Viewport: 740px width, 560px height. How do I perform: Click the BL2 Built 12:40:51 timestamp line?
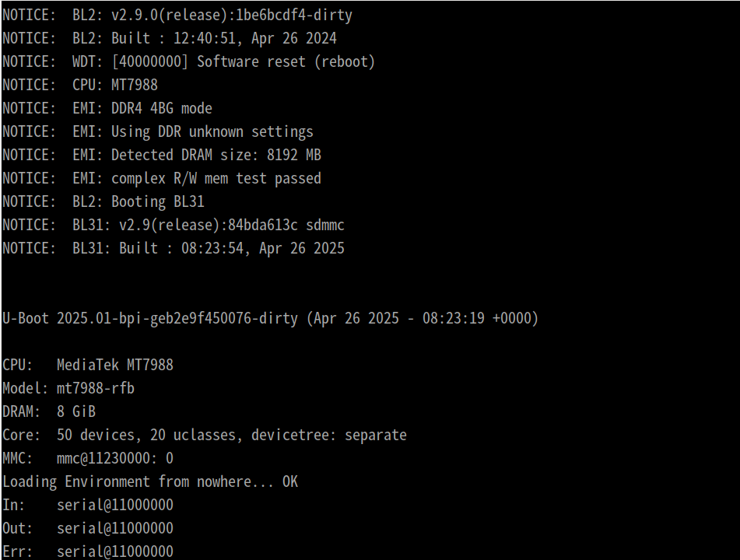pyautogui.click(x=170, y=39)
